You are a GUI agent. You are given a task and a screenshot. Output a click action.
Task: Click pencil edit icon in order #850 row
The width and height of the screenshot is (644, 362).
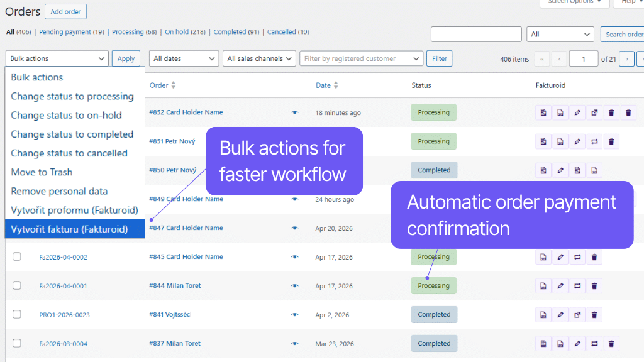560,170
